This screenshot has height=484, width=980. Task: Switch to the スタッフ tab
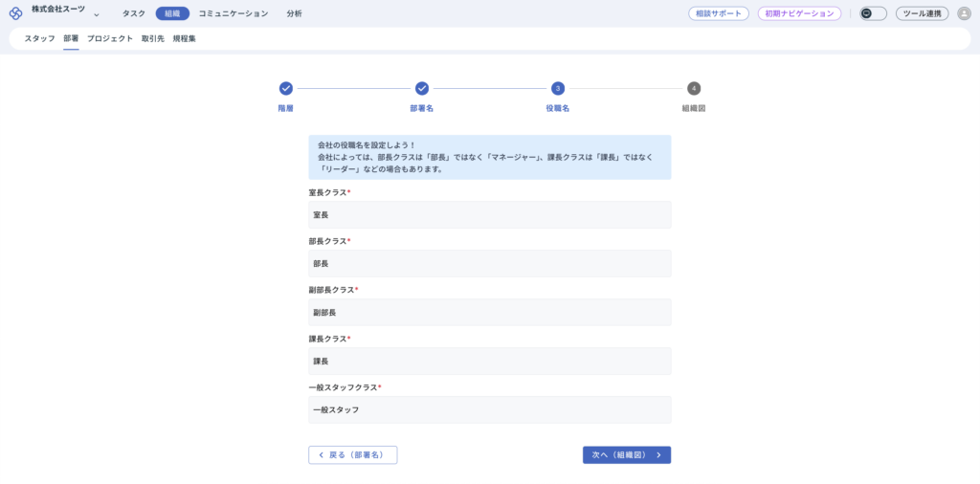(x=40, y=38)
